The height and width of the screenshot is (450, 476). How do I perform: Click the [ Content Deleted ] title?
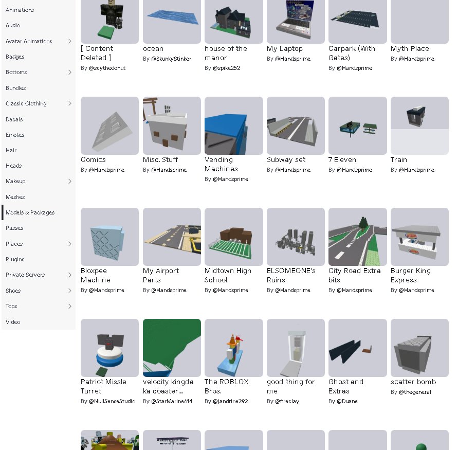(97, 53)
